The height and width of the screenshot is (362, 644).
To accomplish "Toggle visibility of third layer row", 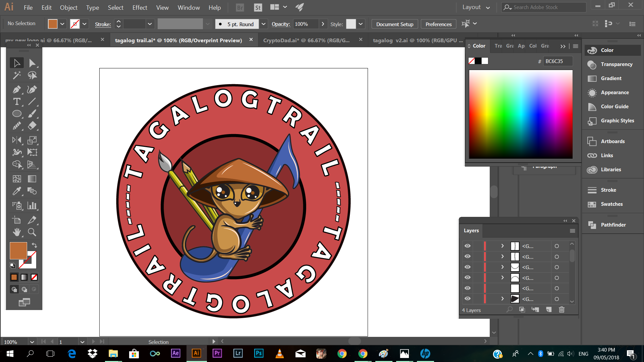I will tap(468, 267).
